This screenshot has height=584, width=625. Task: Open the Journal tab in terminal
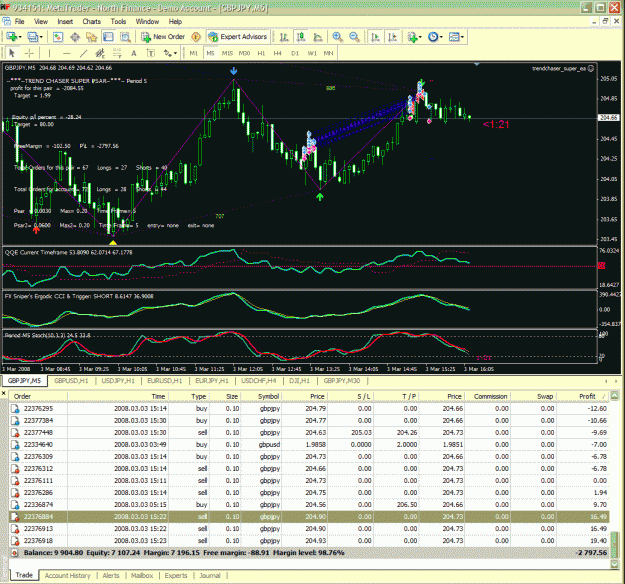pyautogui.click(x=210, y=576)
